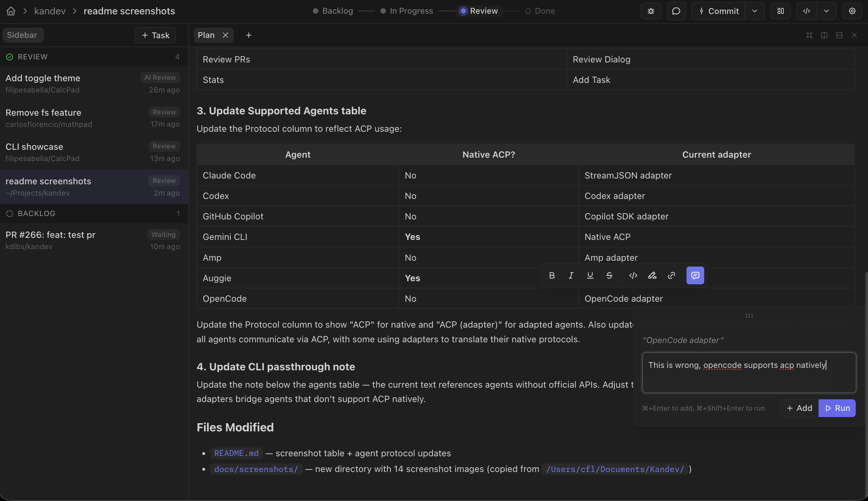Open the debug bug icon in top bar
This screenshot has width=868, height=501.
pyautogui.click(x=651, y=11)
